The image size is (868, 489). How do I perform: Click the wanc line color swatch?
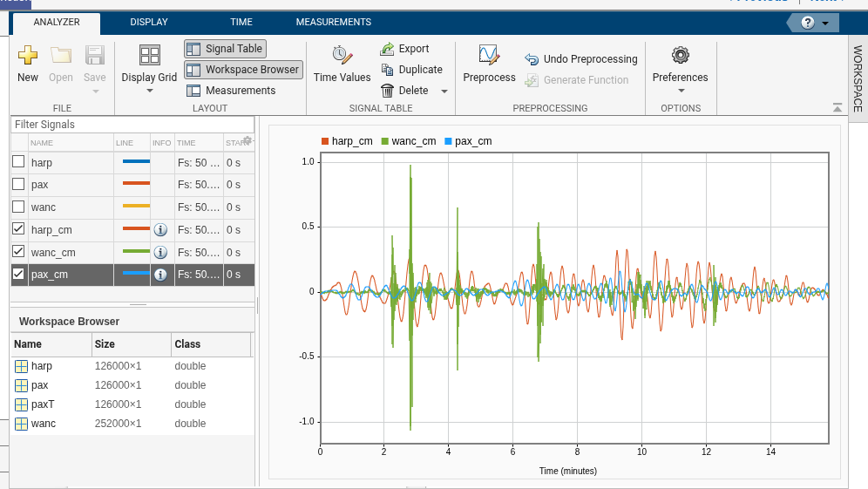coord(136,207)
